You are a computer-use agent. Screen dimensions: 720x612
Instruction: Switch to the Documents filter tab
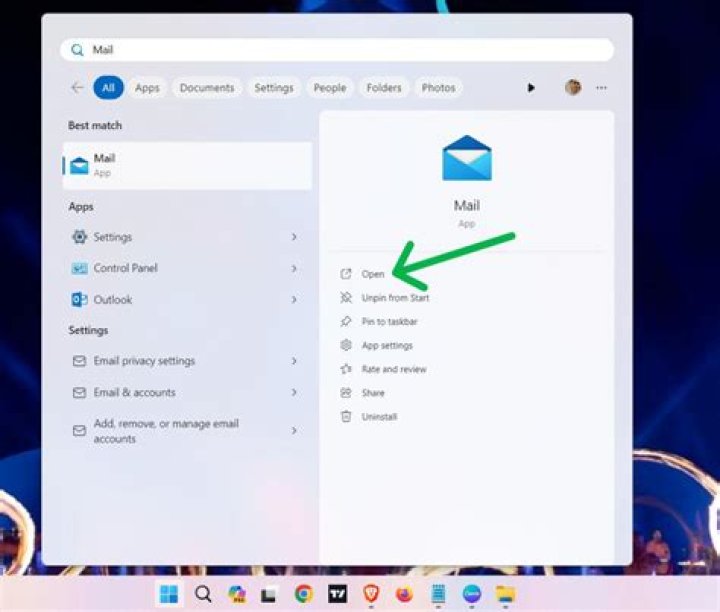207,88
